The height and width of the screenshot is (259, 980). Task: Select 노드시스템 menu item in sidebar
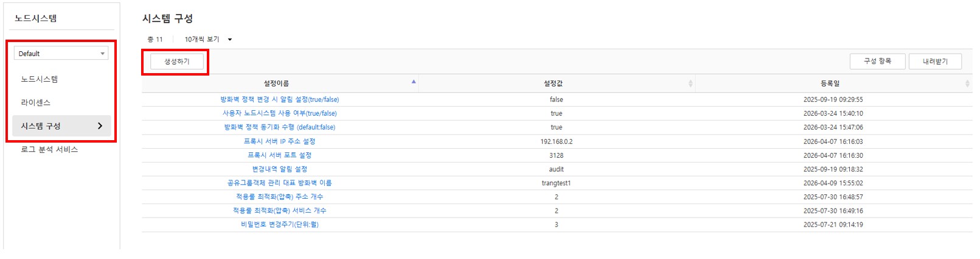[x=40, y=79]
